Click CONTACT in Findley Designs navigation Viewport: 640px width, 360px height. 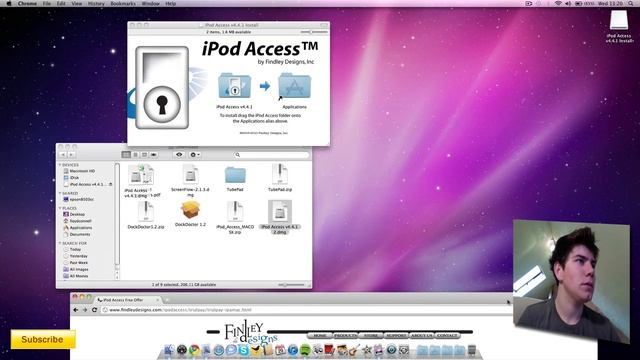[x=447, y=336]
